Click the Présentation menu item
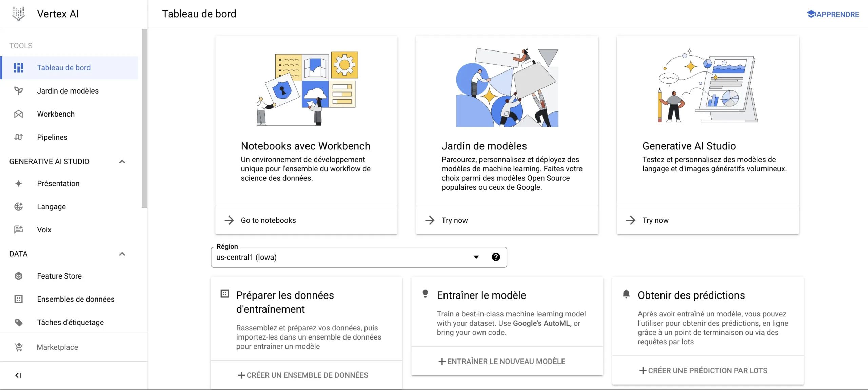This screenshot has height=390, width=868. click(58, 184)
